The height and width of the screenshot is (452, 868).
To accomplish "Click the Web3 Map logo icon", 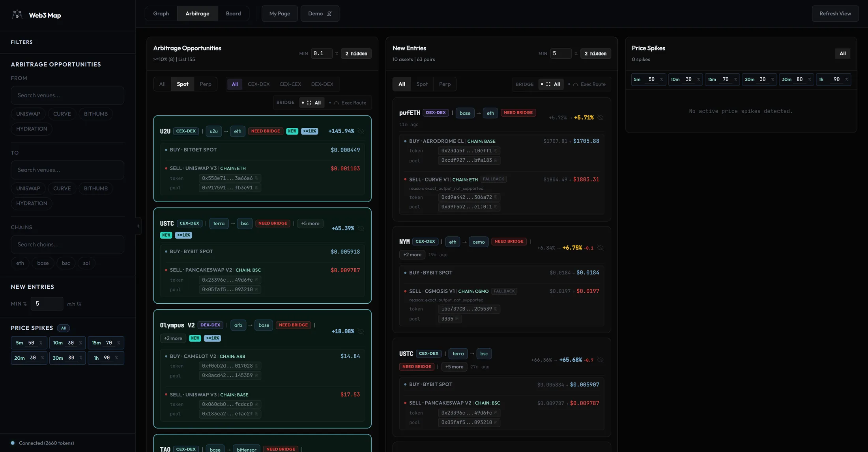I will [x=17, y=15].
